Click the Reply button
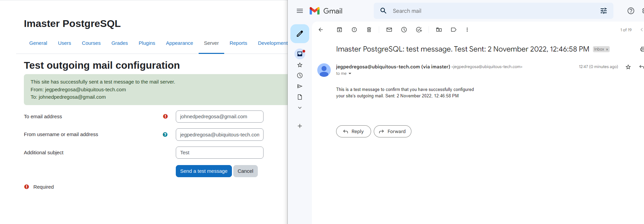 (354, 131)
